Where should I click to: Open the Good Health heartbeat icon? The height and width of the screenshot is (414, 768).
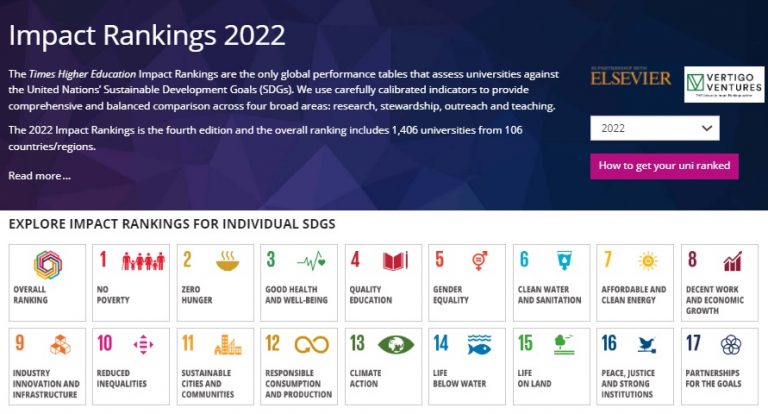[x=311, y=261]
